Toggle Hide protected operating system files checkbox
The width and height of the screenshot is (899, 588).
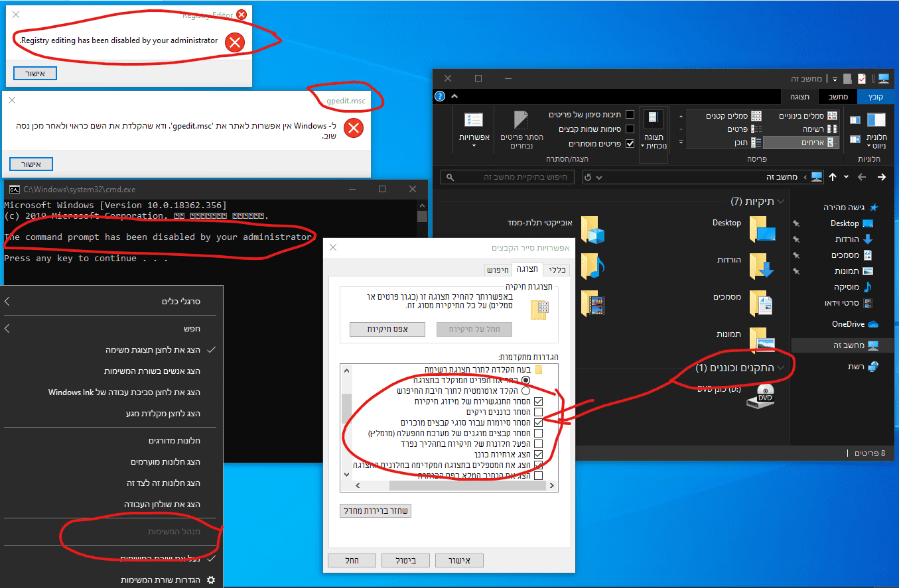538,433
